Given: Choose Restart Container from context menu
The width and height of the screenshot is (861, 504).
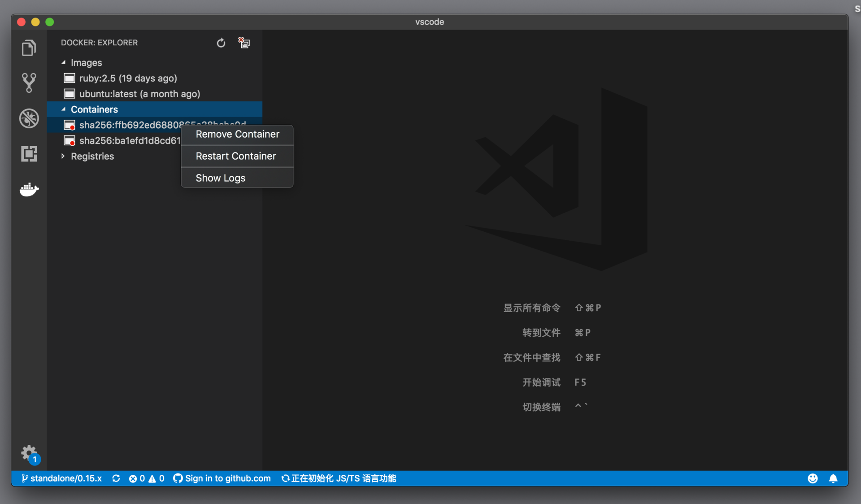Looking at the screenshot, I should (235, 156).
